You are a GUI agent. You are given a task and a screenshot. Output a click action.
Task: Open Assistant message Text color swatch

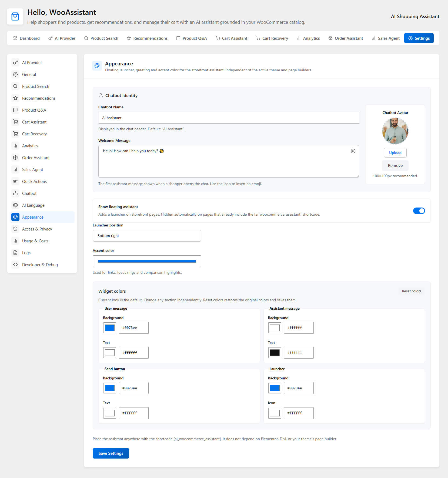click(275, 353)
